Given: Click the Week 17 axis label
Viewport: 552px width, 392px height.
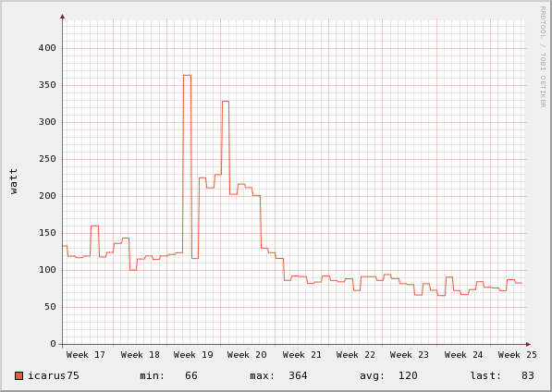Looking at the screenshot, I should click(x=86, y=355).
